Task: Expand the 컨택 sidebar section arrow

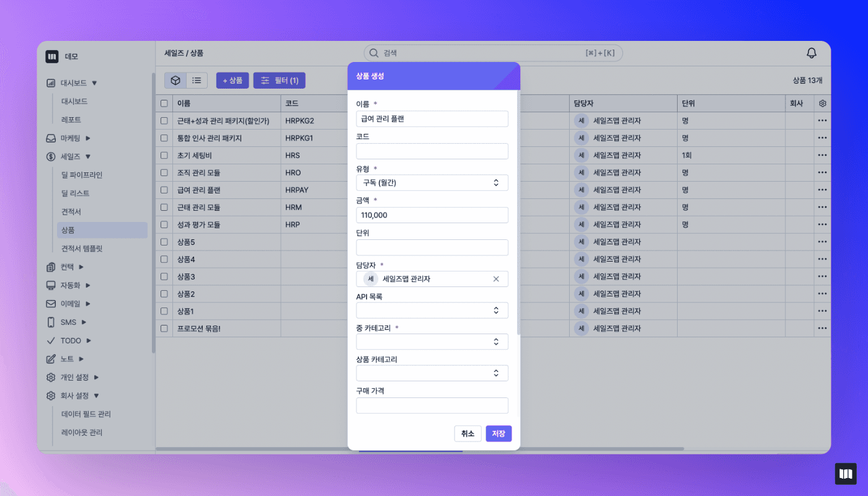Action: click(81, 267)
